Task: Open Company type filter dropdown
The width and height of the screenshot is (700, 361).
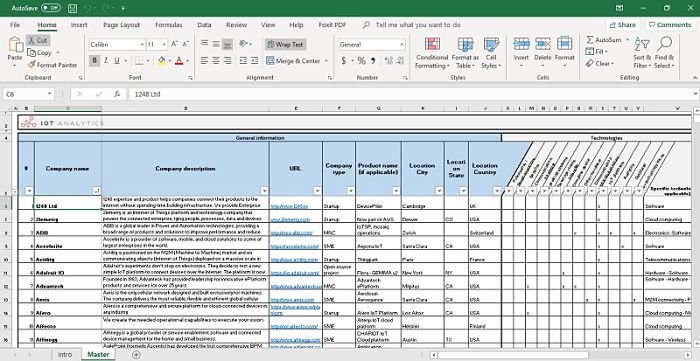Action: pyautogui.click(x=350, y=191)
